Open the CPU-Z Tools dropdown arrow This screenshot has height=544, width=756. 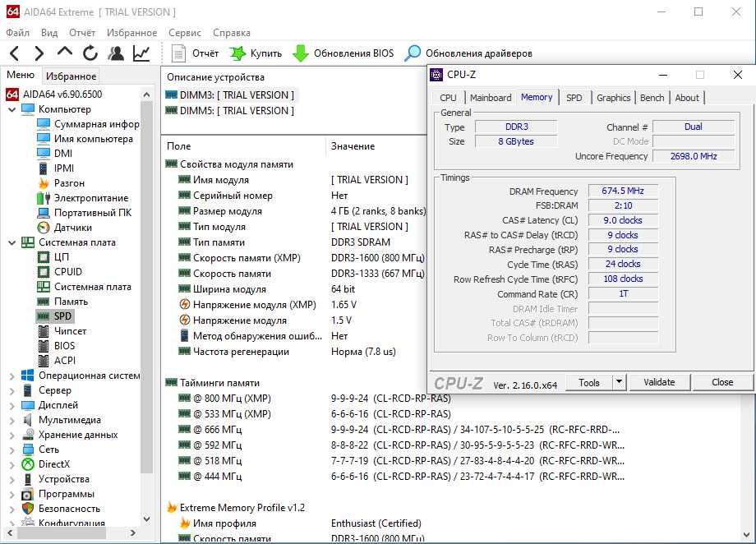[619, 382]
